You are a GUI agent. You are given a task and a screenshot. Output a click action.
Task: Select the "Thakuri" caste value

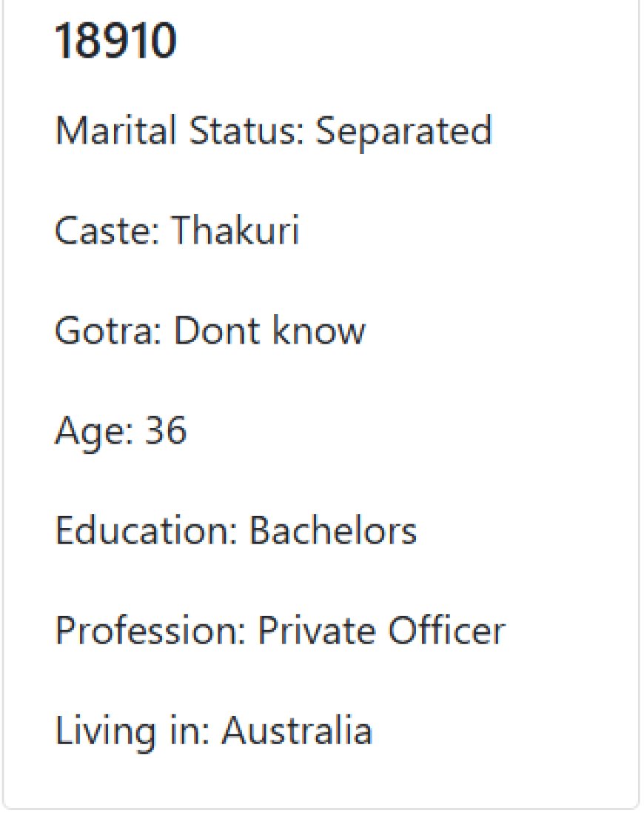[235, 229]
